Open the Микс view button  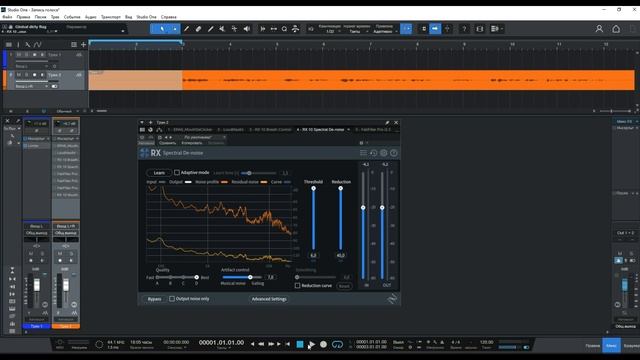click(611, 345)
